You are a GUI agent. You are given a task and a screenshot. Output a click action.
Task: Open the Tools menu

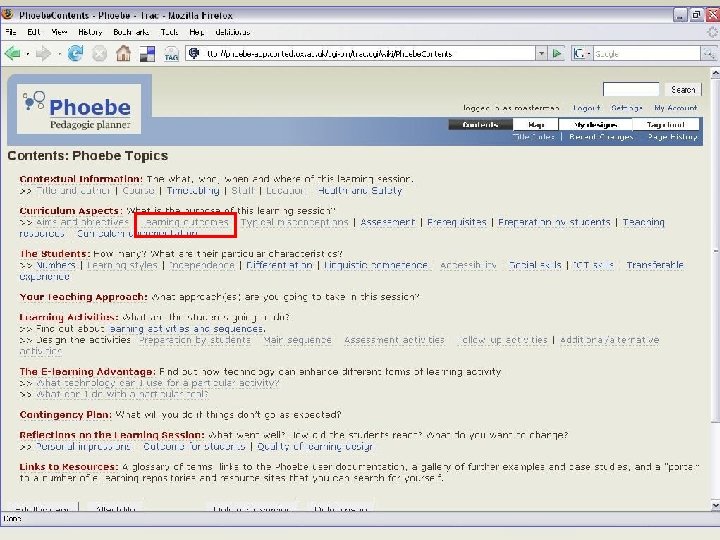(x=169, y=32)
